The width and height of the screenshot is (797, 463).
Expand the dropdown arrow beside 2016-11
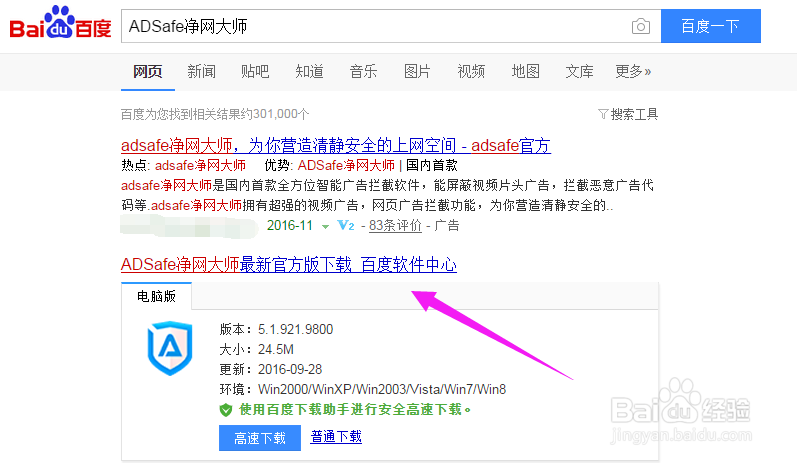(325, 227)
